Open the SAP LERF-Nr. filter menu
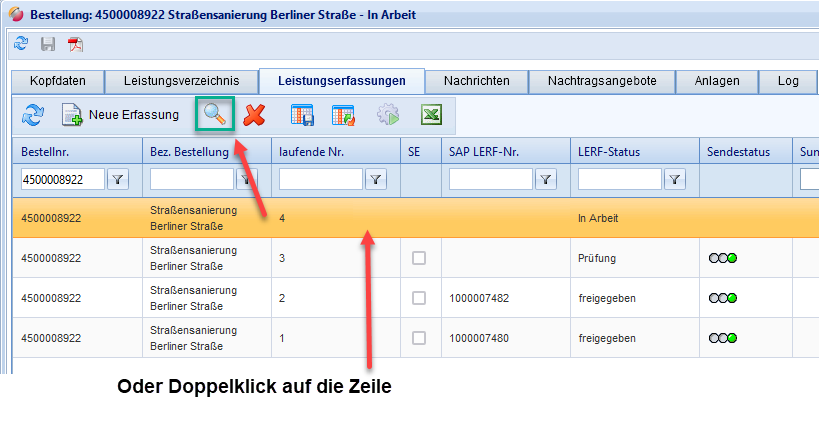The height and width of the screenshot is (422, 819). tap(545, 179)
